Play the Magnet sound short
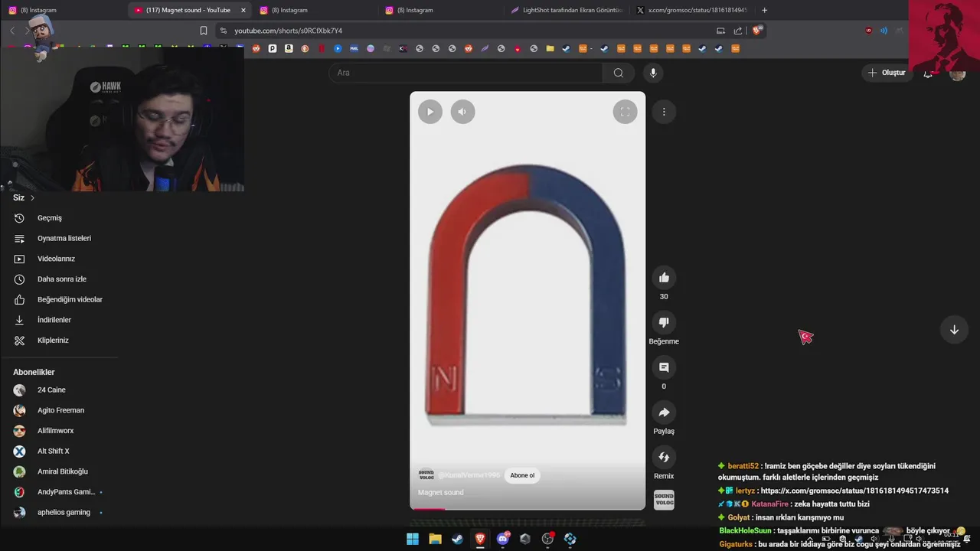980x551 pixels. (x=430, y=112)
